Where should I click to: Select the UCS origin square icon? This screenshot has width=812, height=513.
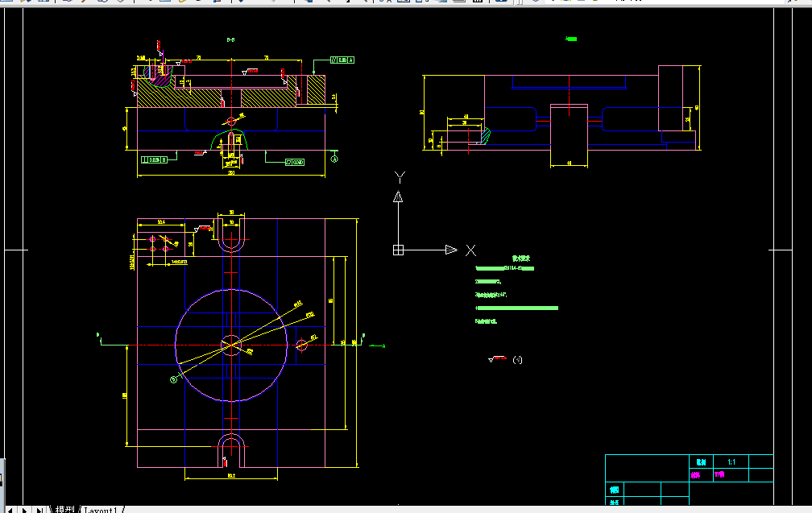(398, 250)
